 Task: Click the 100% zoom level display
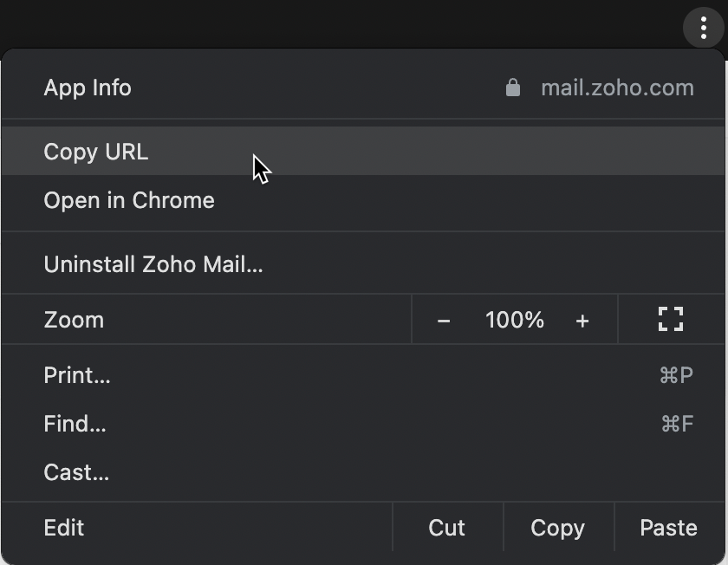pyautogui.click(x=513, y=319)
